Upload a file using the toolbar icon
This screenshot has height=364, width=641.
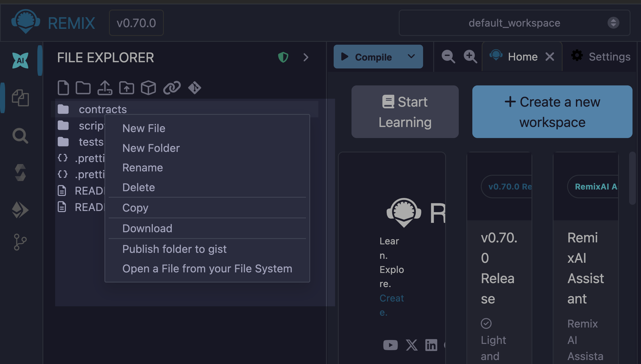(105, 88)
